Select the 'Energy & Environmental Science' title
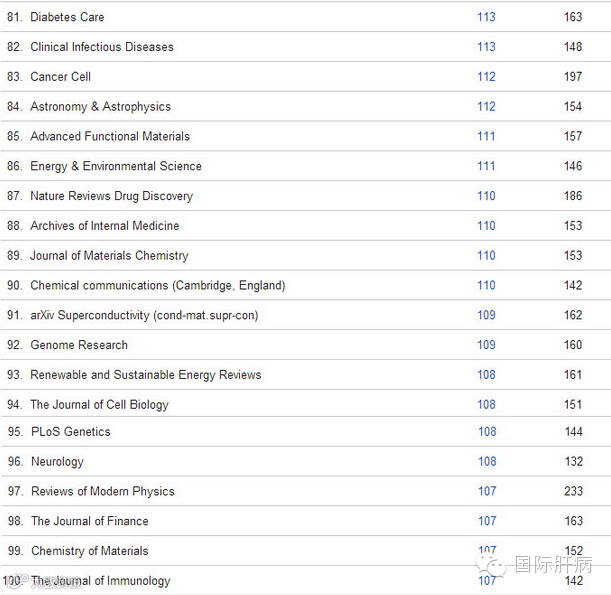This screenshot has width=611, height=595. pos(116,166)
